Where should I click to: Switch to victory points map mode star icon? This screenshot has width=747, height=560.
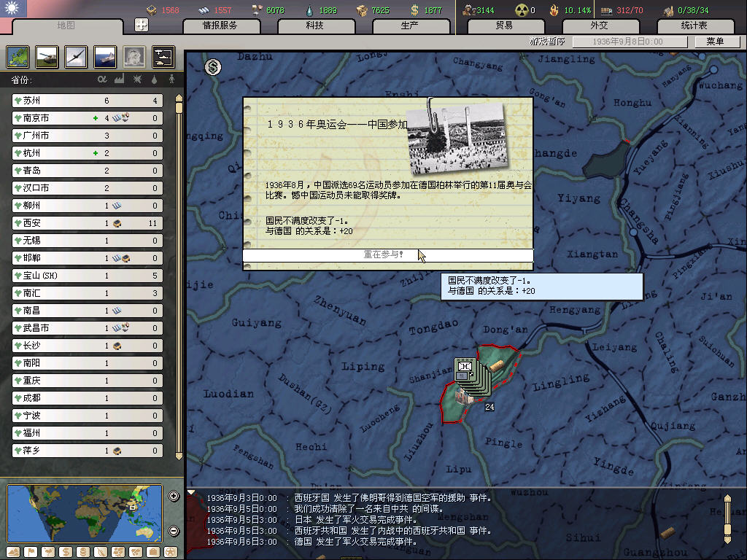tap(171, 552)
